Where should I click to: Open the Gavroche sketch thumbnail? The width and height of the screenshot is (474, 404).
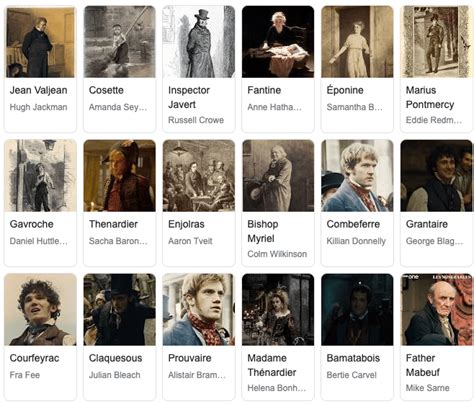[40, 176]
